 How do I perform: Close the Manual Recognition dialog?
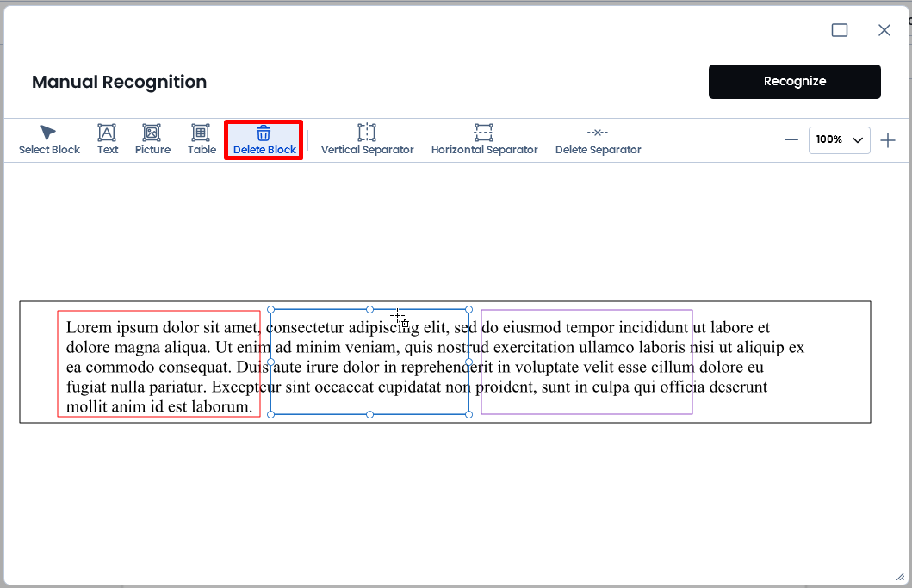pyautogui.click(x=884, y=30)
